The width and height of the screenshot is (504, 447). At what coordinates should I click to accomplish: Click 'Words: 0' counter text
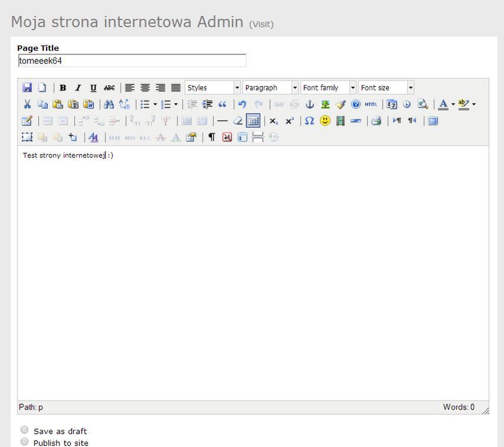tap(459, 407)
